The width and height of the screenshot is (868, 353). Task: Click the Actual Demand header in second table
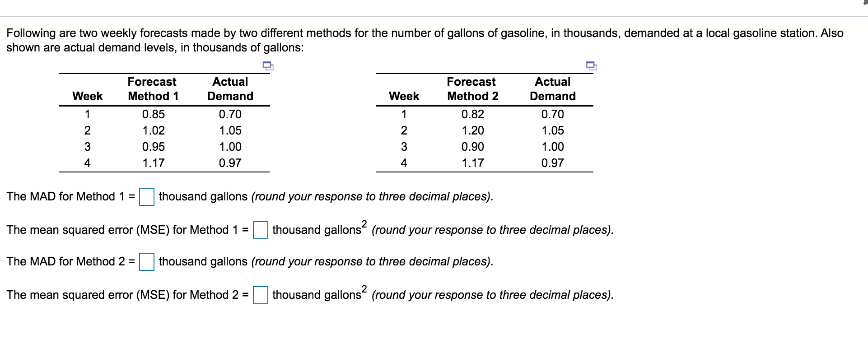click(x=553, y=89)
